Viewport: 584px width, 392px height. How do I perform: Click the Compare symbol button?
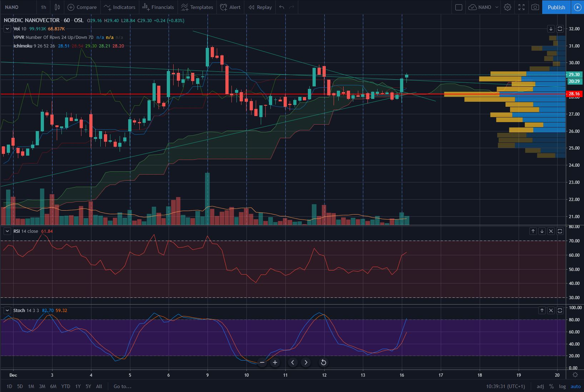[x=82, y=7]
